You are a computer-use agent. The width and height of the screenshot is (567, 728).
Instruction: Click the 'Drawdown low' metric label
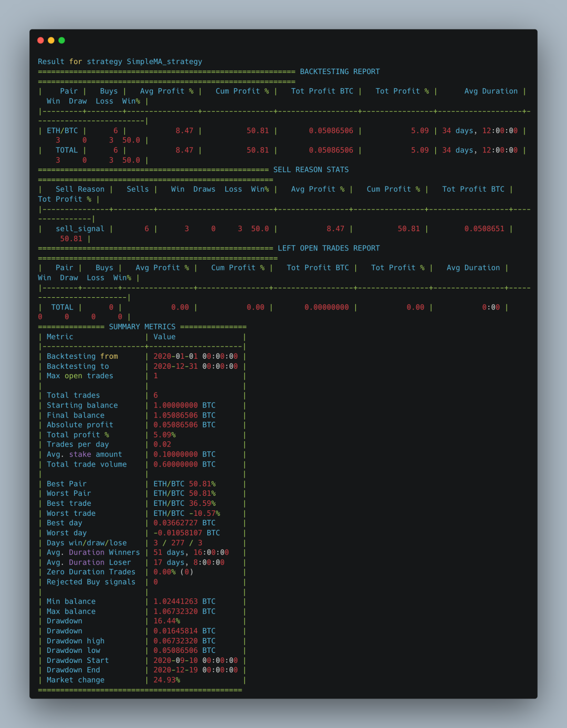point(73,650)
